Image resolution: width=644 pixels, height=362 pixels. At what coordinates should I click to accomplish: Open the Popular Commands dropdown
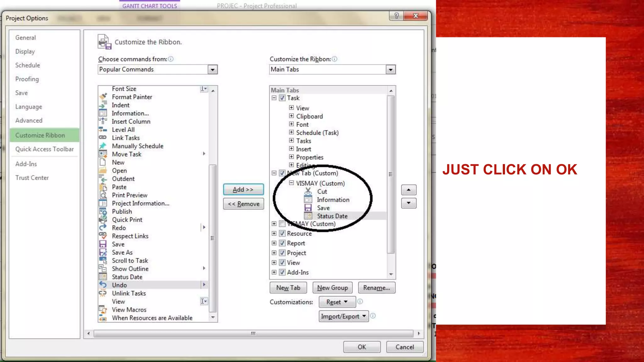tap(213, 69)
